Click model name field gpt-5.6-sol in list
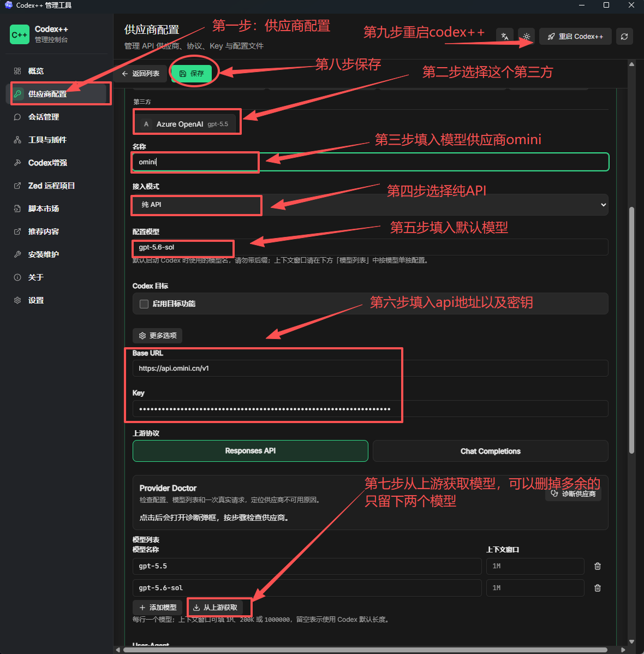 coord(307,588)
